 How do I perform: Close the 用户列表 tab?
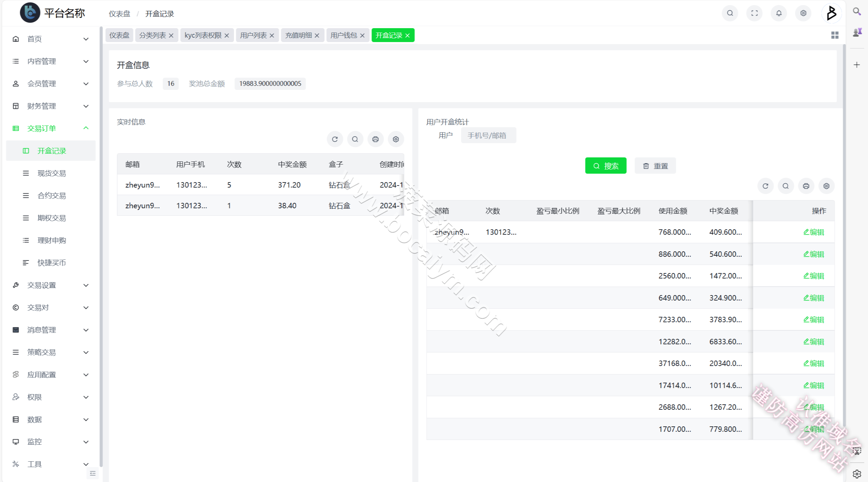click(272, 36)
